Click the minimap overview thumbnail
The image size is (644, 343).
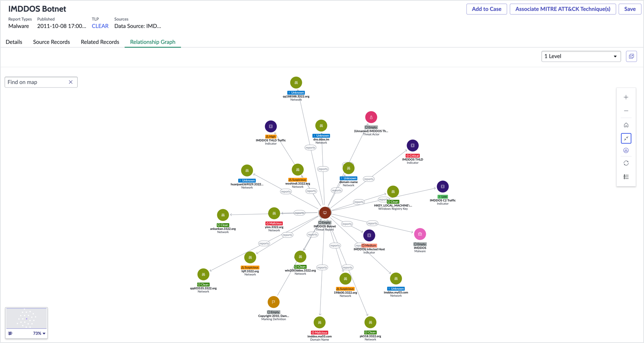pos(27,318)
